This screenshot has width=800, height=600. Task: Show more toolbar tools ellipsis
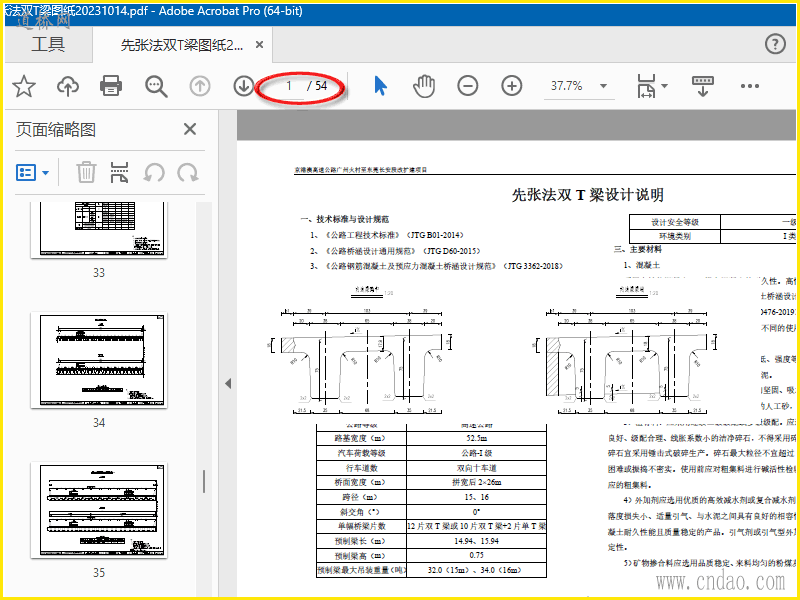750,86
